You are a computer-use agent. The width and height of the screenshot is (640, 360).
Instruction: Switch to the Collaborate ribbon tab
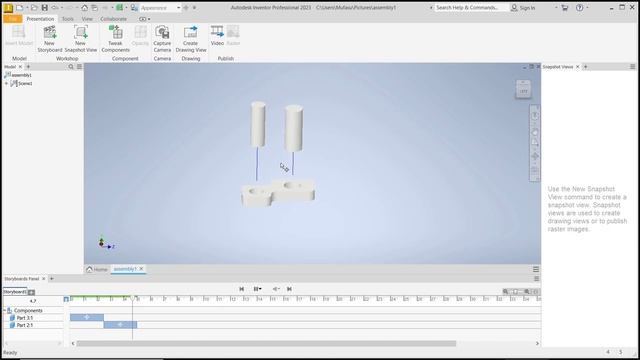113,19
